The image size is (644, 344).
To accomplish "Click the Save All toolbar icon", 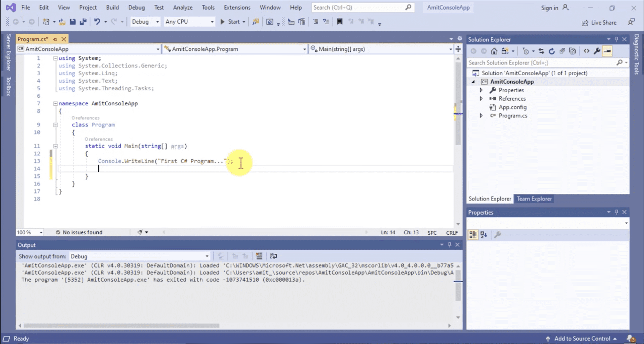I will tap(83, 22).
